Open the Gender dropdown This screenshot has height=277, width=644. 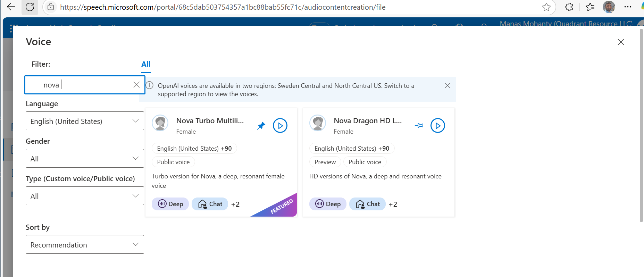click(x=85, y=158)
